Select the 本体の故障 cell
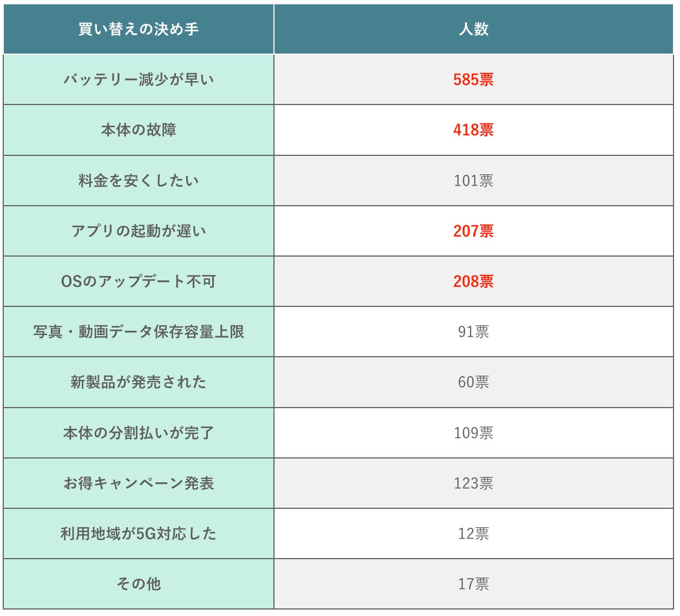The height and width of the screenshot is (616, 680). (139, 130)
